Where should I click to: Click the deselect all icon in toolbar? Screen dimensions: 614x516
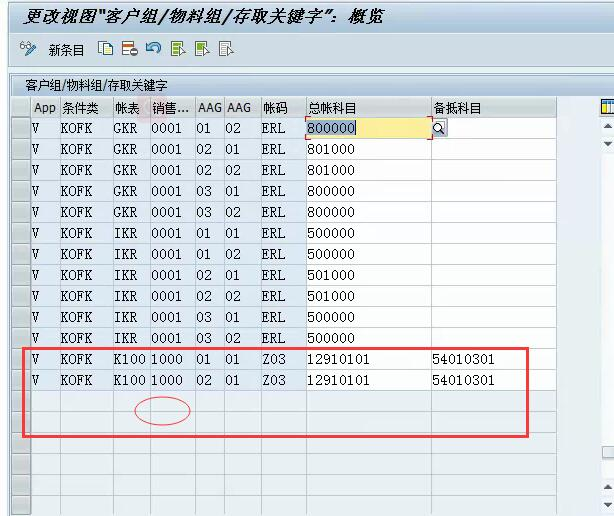tap(227, 49)
